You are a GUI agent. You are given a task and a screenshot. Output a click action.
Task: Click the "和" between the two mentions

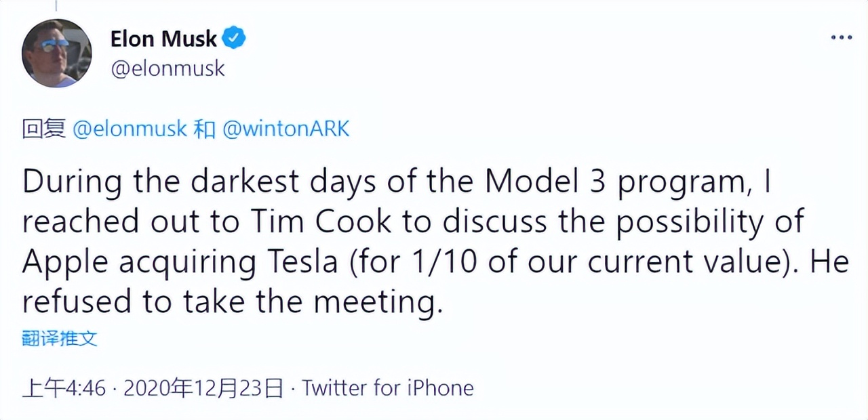coord(204,129)
